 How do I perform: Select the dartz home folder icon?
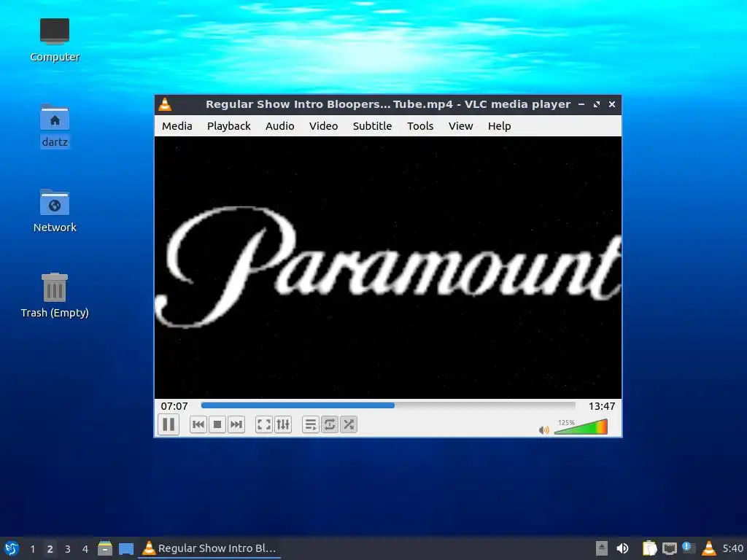pyautogui.click(x=55, y=126)
